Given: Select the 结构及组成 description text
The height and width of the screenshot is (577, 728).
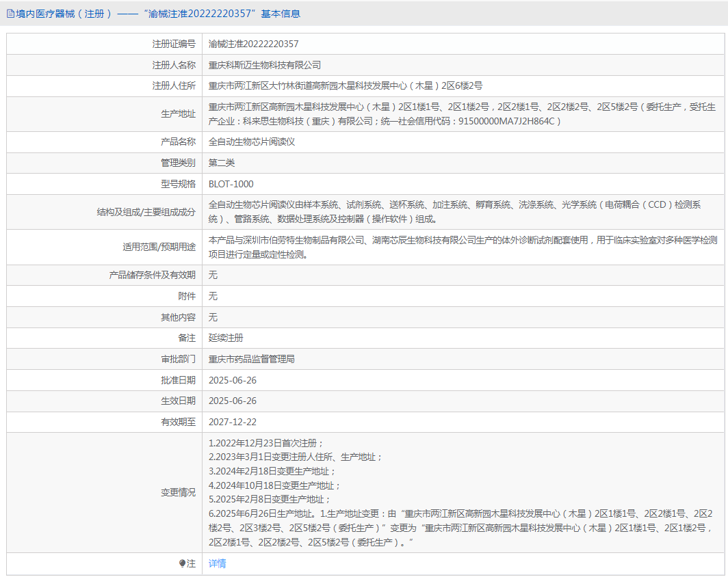Looking at the screenshot, I should (x=455, y=212).
